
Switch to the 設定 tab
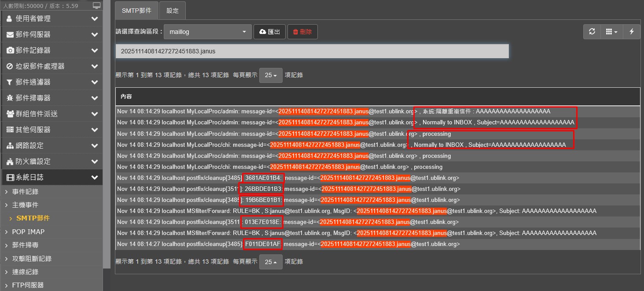(x=173, y=11)
